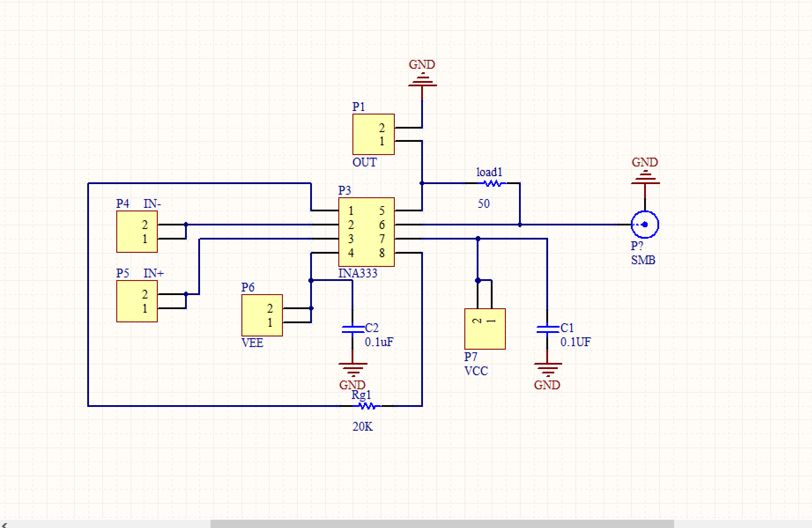The height and width of the screenshot is (528, 812).
Task: Select the P5 IN+ connector block
Action: [x=137, y=301]
